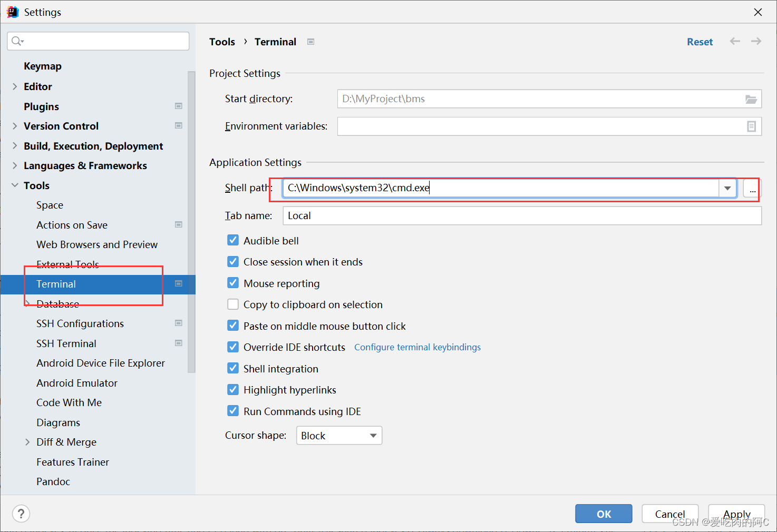777x532 pixels.
Task: Uncheck Run Commands using IDE
Action: 233,411
